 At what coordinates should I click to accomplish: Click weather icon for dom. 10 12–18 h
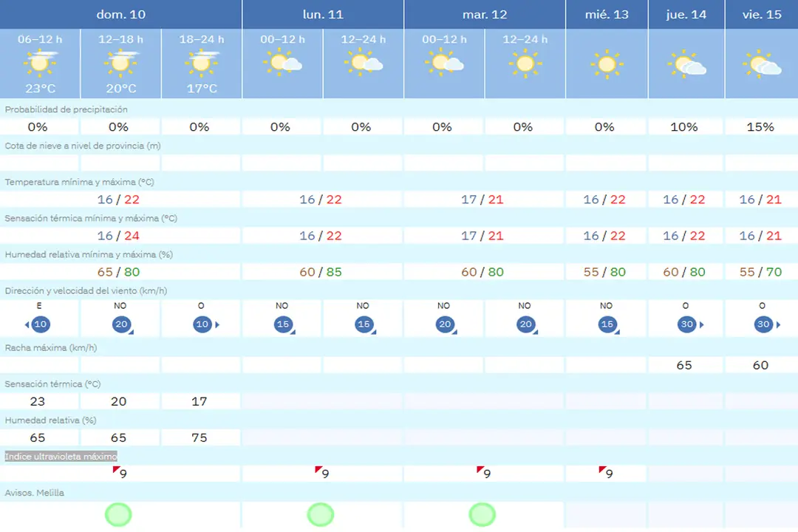[x=121, y=63]
